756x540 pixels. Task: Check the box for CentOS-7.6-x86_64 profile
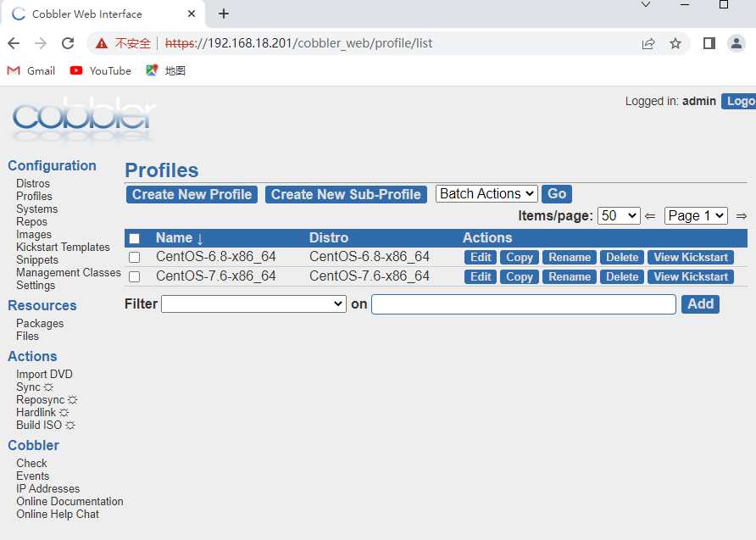(x=134, y=277)
